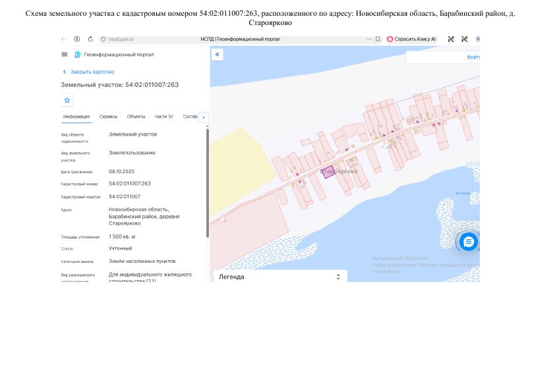
Task: Switch to the "Сервисы" tab
Action: click(108, 117)
